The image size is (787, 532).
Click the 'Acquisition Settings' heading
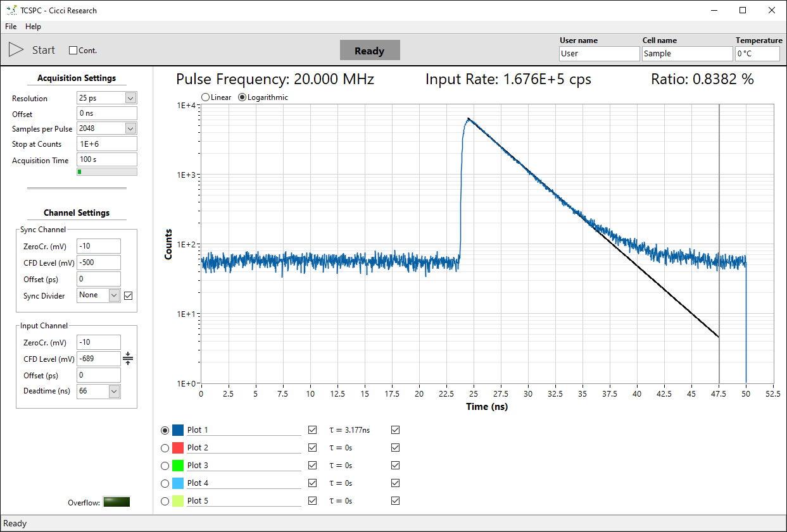[77, 78]
